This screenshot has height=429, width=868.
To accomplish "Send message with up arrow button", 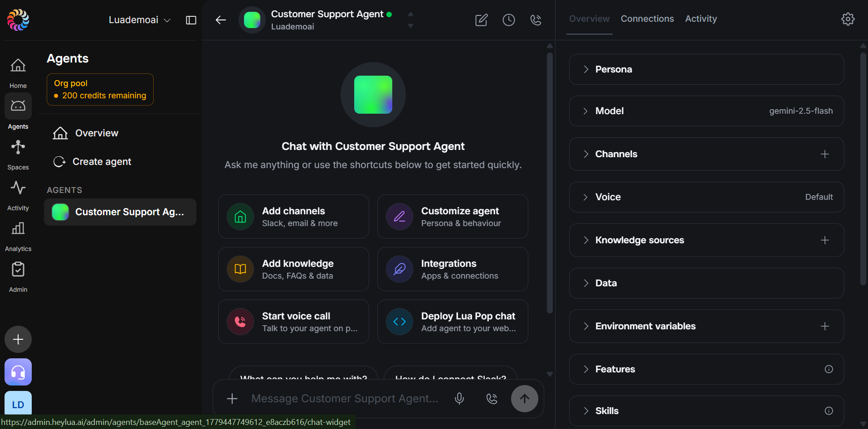I will (525, 399).
